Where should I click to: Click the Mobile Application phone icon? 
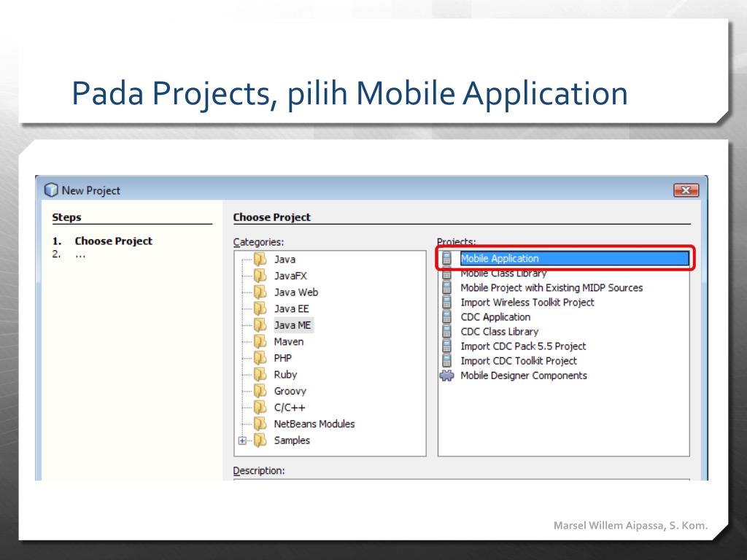pos(447,258)
